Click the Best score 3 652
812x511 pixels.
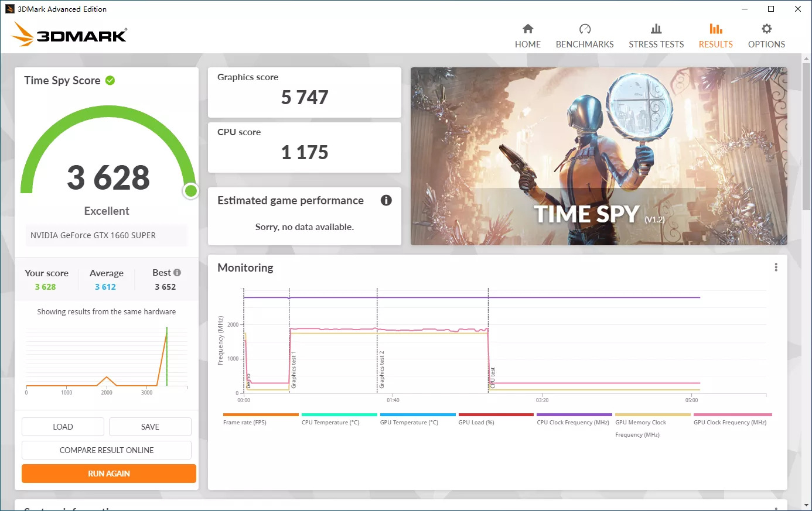[165, 287]
